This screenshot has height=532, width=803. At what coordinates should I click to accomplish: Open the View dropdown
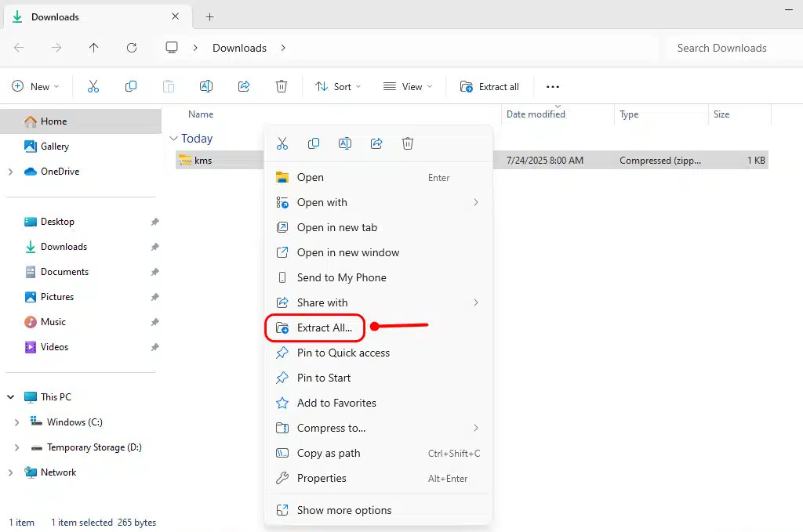click(x=408, y=87)
